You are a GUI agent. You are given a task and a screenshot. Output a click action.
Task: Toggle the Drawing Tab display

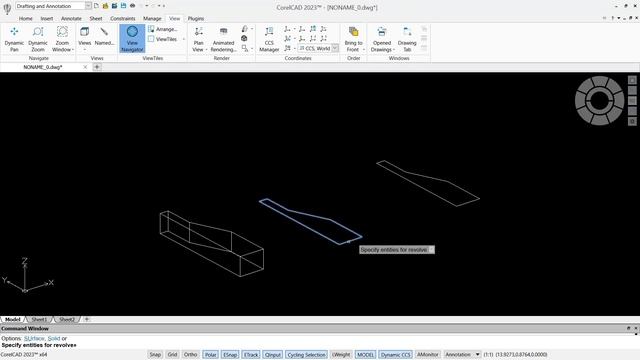tap(407, 39)
